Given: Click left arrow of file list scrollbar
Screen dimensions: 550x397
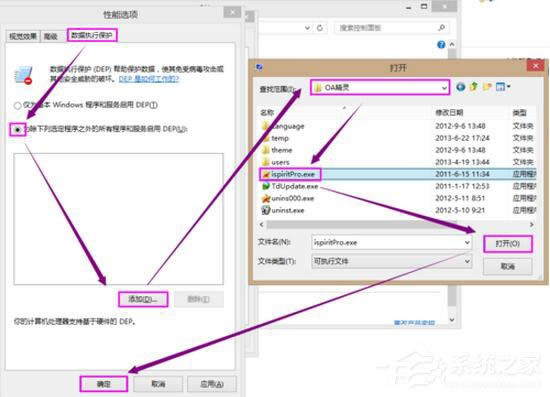Looking at the screenshot, I should pos(262,224).
